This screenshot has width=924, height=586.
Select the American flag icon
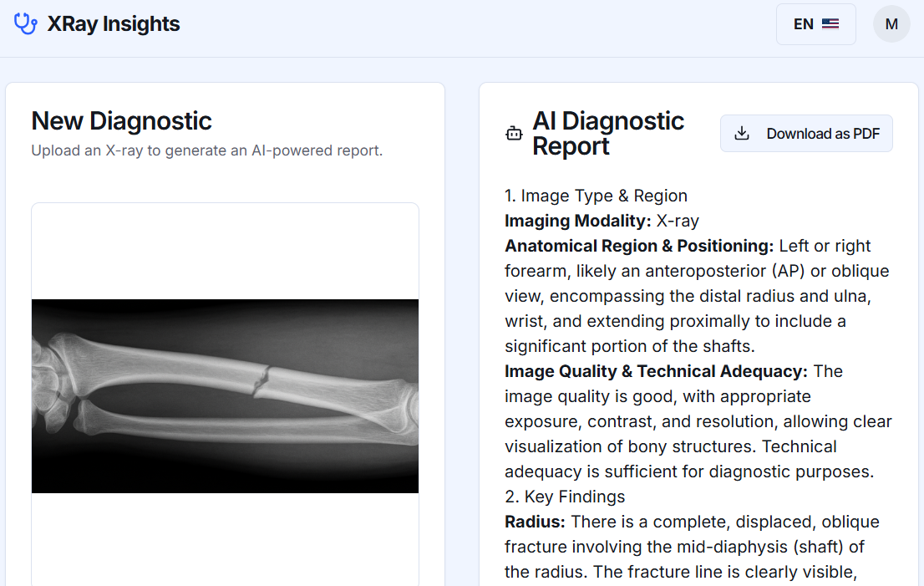coord(830,24)
